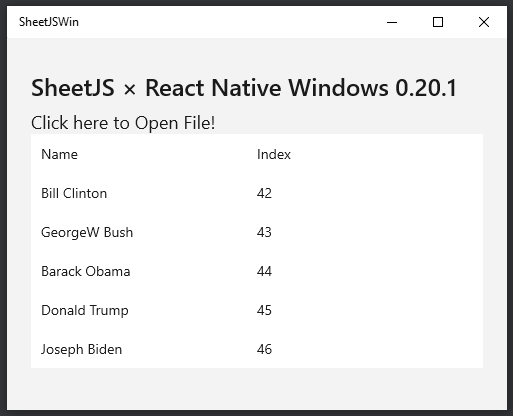
Task: Click the SheetJS × React Native Windows heading
Action: point(244,88)
